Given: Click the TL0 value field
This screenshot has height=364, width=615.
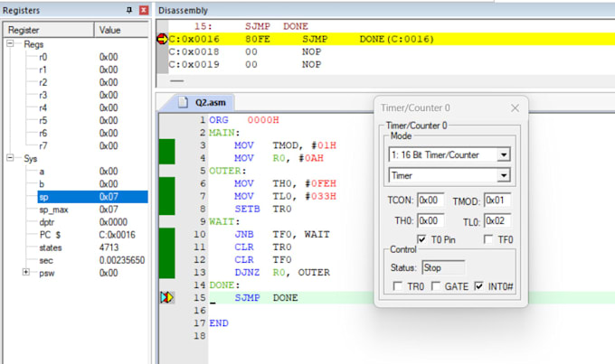Looking at the screenshot, I should click(x=497, y=220).
